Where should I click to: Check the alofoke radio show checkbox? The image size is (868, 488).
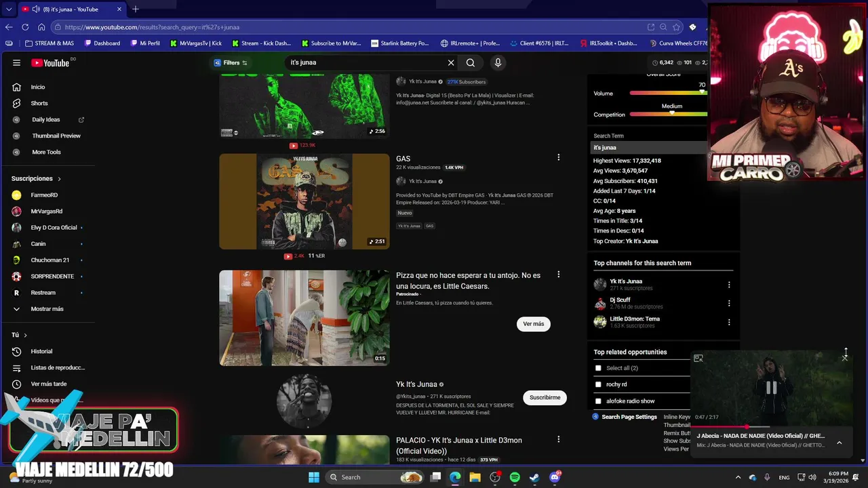coord(598,401)
